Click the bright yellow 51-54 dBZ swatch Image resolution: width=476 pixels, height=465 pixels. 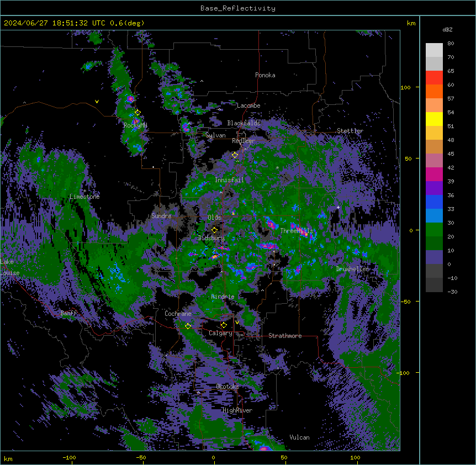point(434,119)
